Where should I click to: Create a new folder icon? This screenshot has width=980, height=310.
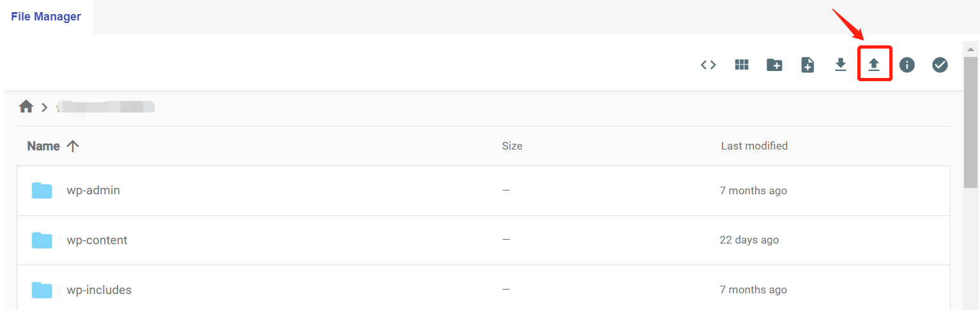coord(774,65)
